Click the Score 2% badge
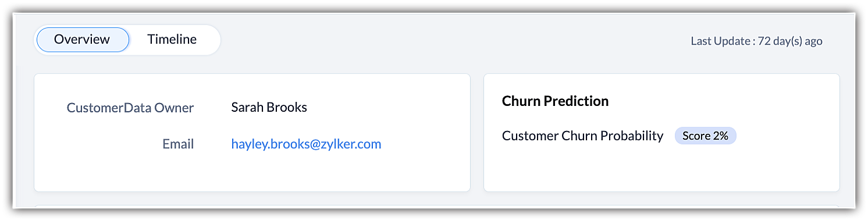The height and width of the screenshot is (220, 868). click(705, 136)
